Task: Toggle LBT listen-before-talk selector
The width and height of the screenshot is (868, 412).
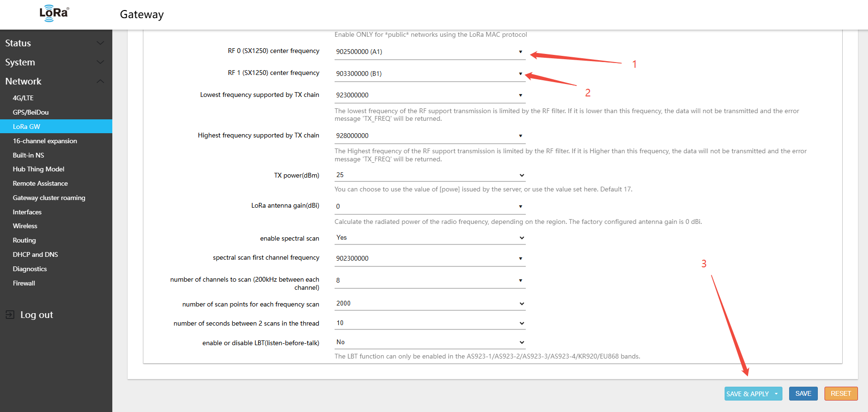Action: coord(429,342)
